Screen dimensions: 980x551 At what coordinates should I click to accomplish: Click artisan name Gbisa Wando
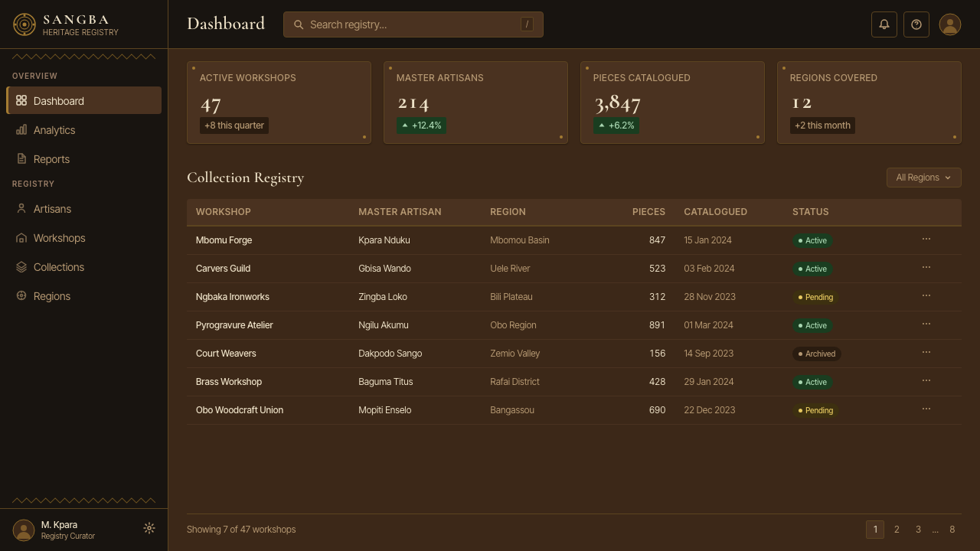tap(384, 269)
